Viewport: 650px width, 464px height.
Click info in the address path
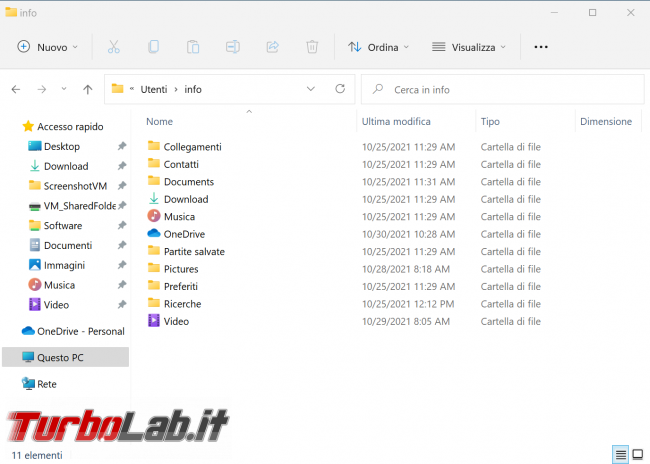[x=193, y=89]
